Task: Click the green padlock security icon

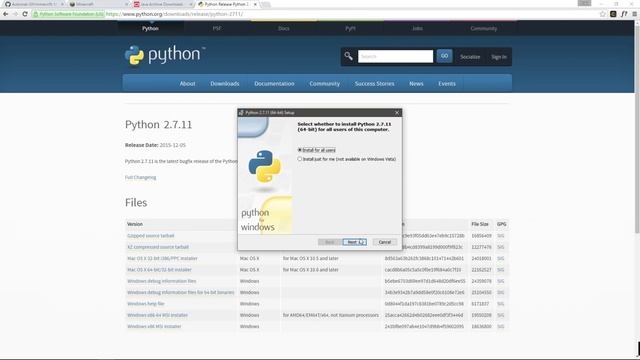Action: (x=36, y=14)
